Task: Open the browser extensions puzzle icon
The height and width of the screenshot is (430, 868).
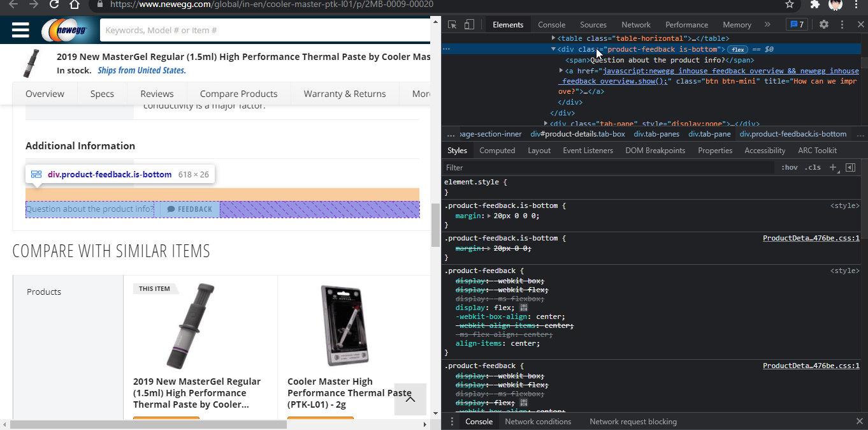Action: click(814, 4)
